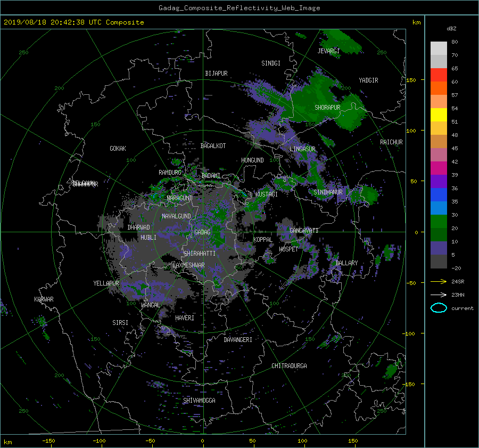479x448 pixels.
Task: Click the DHARWAD city label
Action: 139,227
